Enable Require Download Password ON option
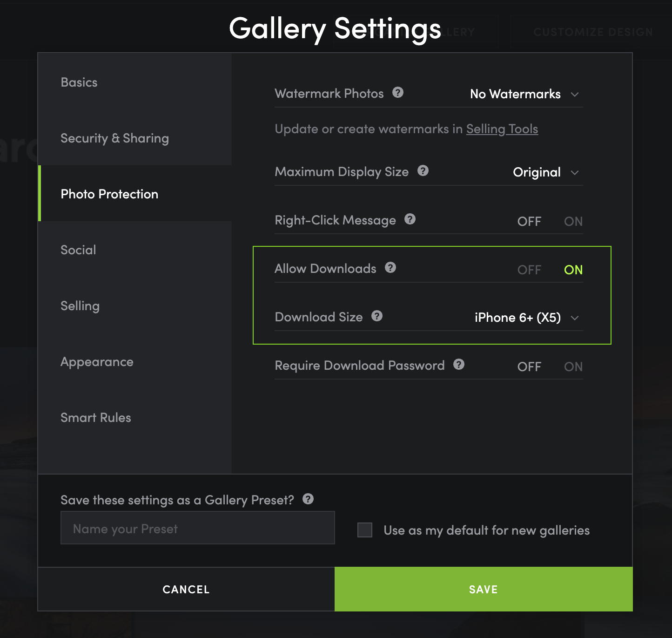This screenshot has width=672, height=638. pyautogui.click(x=573, y=367)
